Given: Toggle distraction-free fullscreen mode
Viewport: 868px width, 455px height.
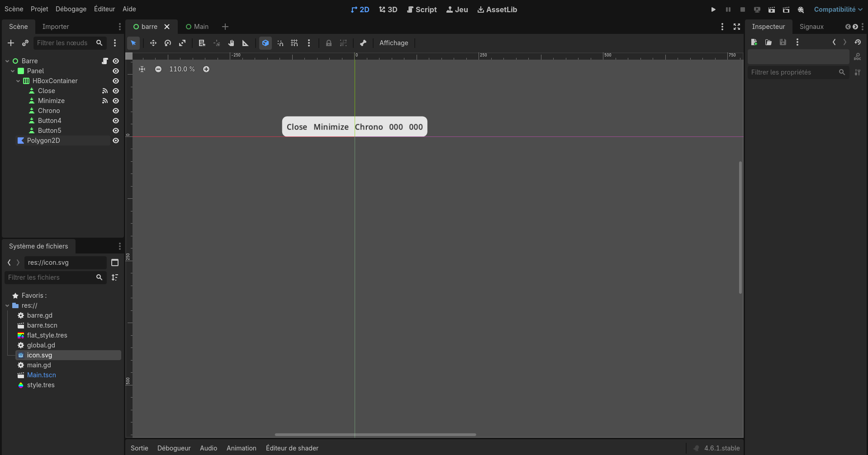Looking at the screenshot, I should [x=737, y=27].
